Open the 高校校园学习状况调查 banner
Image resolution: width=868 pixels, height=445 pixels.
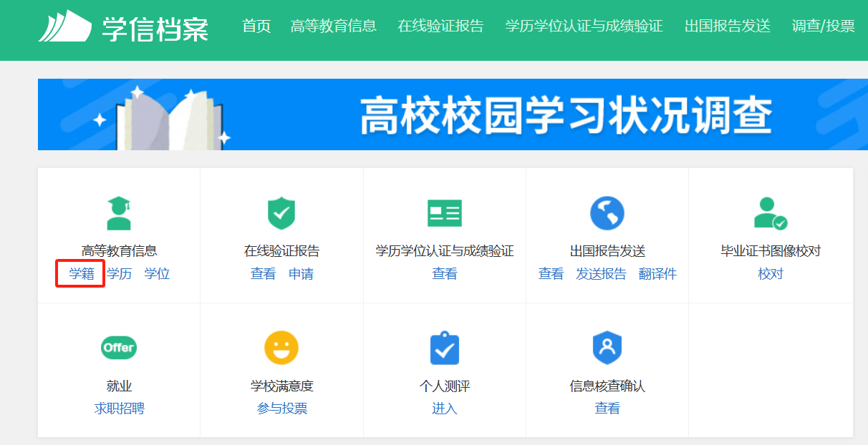click(445, 114)
